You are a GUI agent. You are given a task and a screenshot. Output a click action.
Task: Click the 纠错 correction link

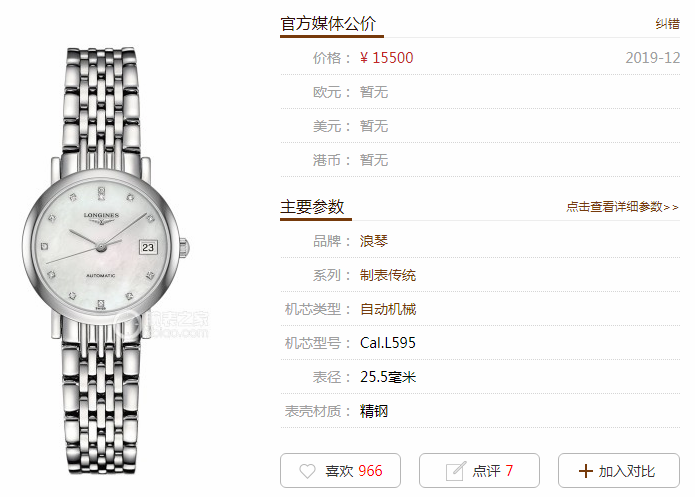click(668, 23)
